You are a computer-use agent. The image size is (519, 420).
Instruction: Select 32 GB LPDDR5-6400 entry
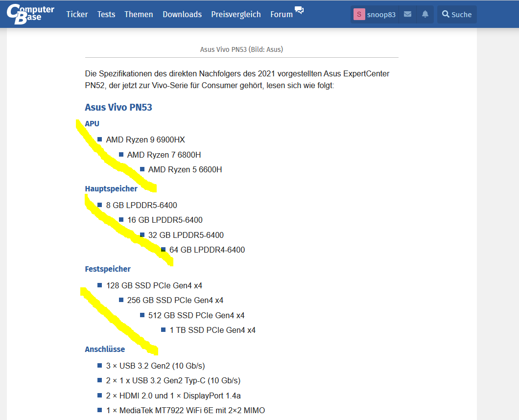[186, 235]
